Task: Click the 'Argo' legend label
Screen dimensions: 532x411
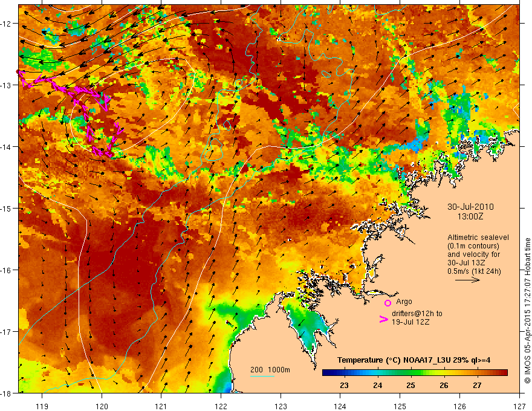Action: [x=404, y=302]
